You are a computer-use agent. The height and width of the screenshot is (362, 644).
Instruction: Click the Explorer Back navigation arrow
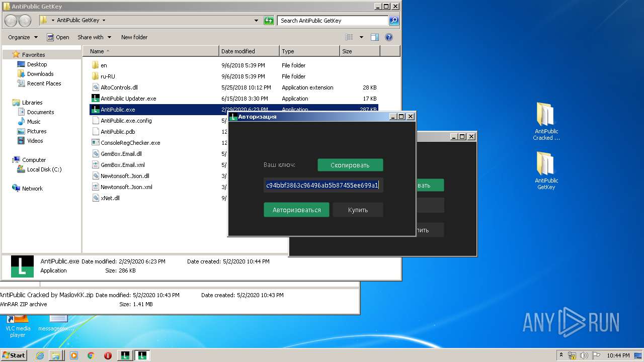point(11,21)
